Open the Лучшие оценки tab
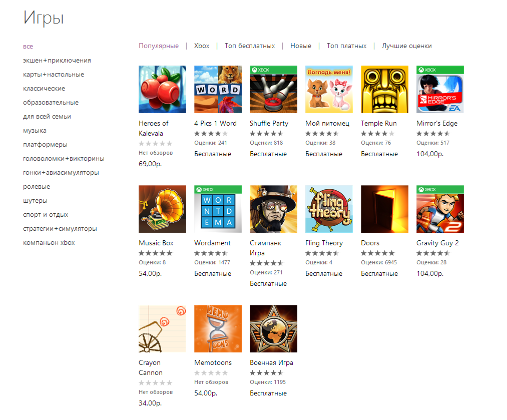The width and height of the screenshot is (507, 420). tap(407, 46)
